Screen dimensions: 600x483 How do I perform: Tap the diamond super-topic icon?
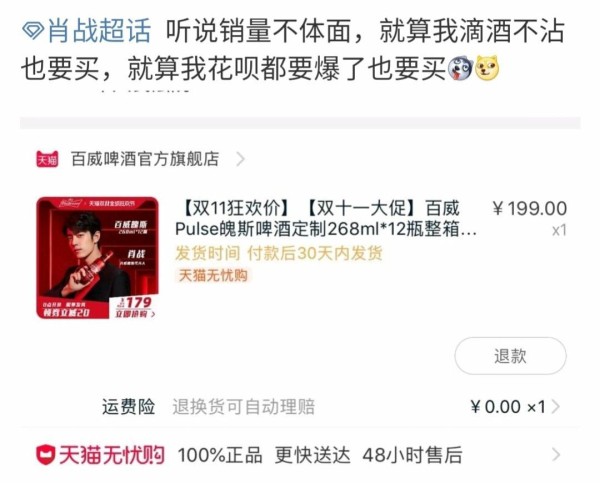(33, 31)
